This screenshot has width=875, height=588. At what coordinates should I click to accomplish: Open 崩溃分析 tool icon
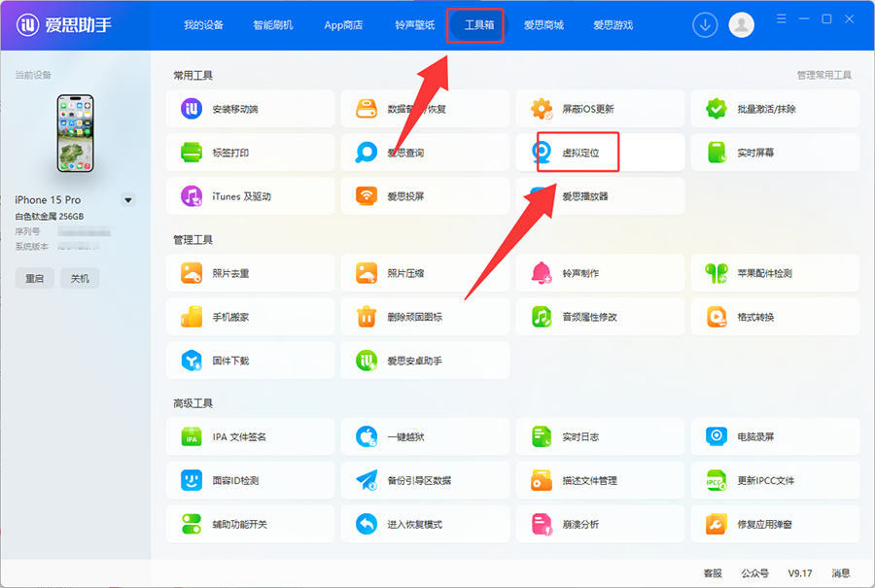point(542,525)
